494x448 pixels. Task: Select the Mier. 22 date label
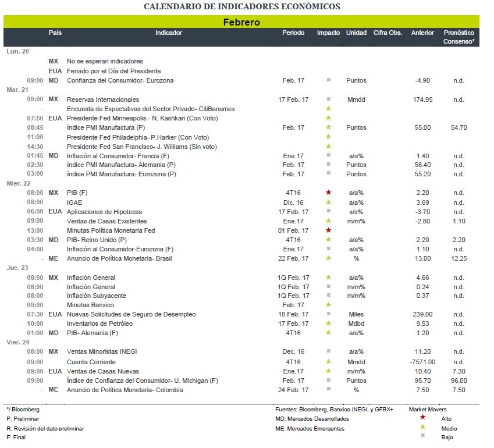click(18, 183)
